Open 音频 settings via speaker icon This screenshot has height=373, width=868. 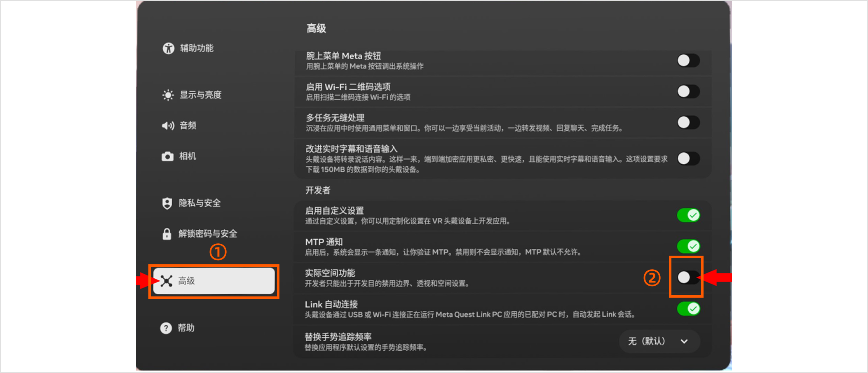click(168, 126)
